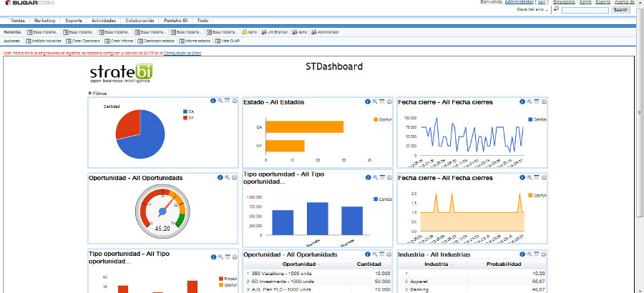Click info icon on Industria table widget
This screenshot has height=293, width=644.
(523, 254)
